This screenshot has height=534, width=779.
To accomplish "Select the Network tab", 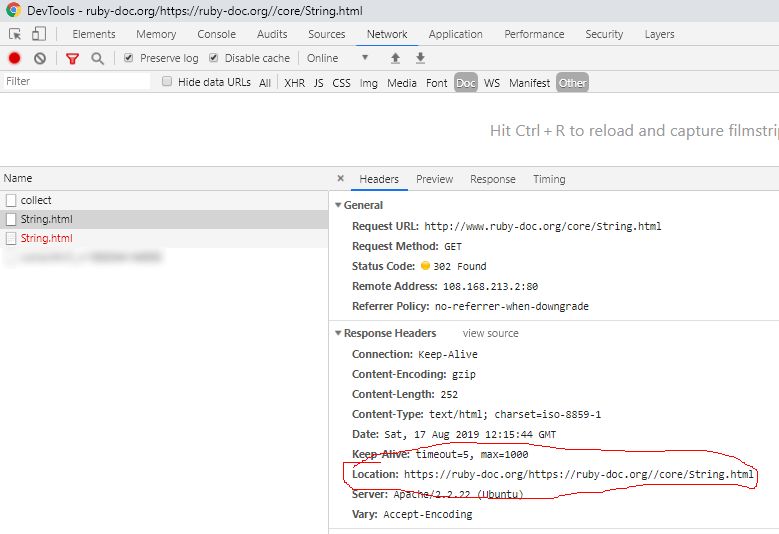I will coord(387,34).
